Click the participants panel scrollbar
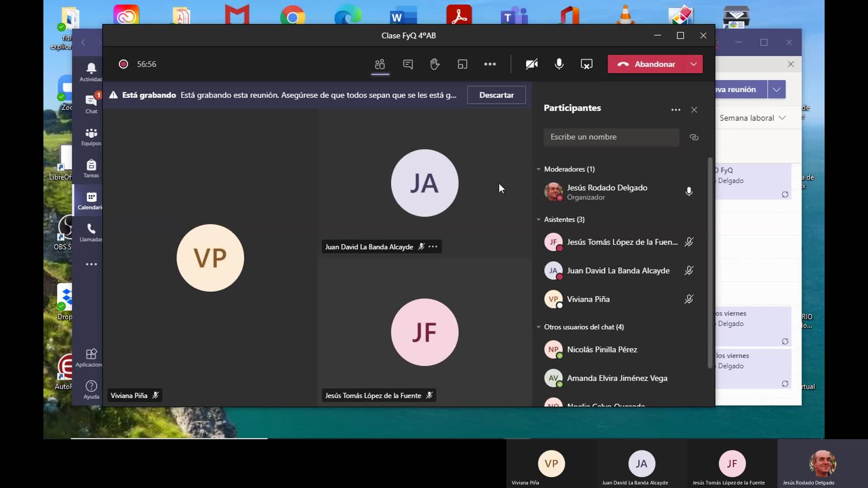 point(710,262)
